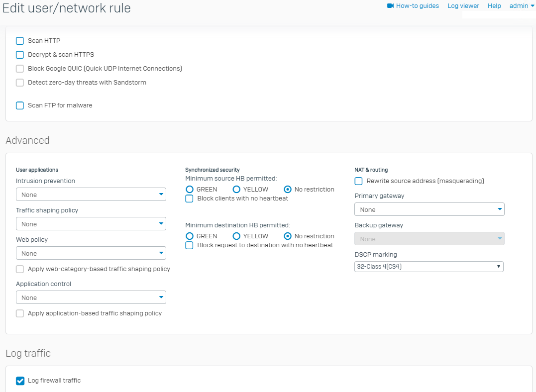Check Block clients with no heartbeat
Screen dimensions: 536x392
tap(190, 198)
